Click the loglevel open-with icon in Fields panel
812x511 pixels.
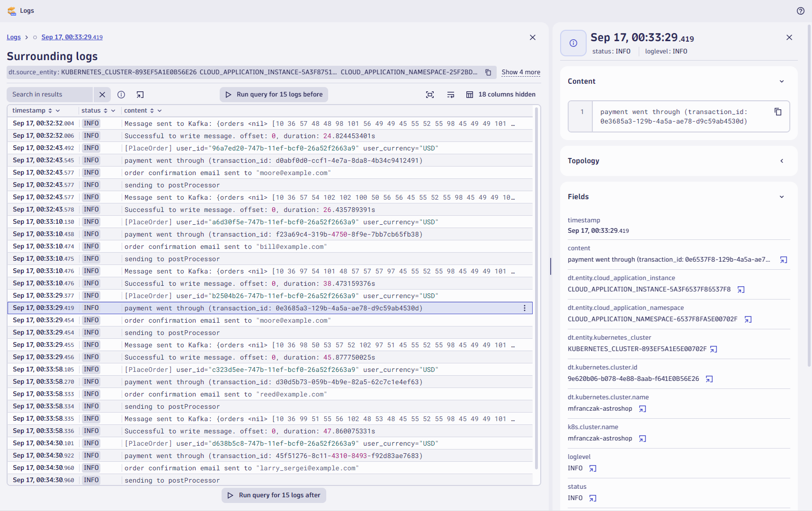pos(592,468)
